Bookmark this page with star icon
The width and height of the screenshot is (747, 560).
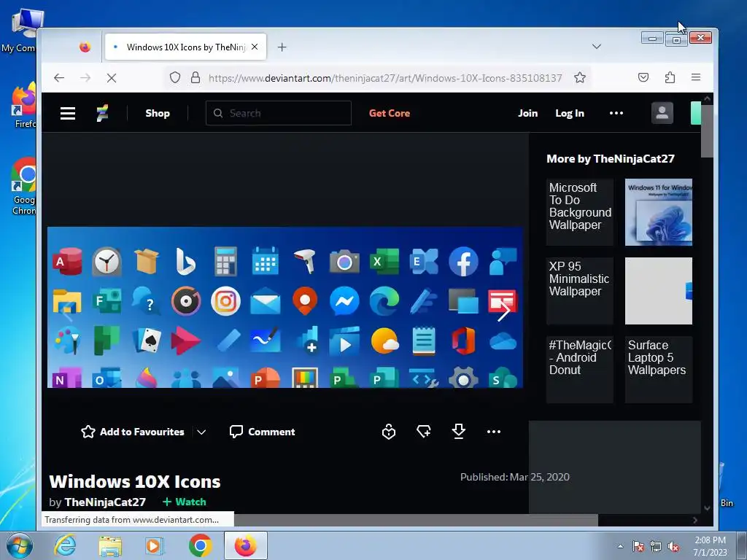click(x=580, y=77)
